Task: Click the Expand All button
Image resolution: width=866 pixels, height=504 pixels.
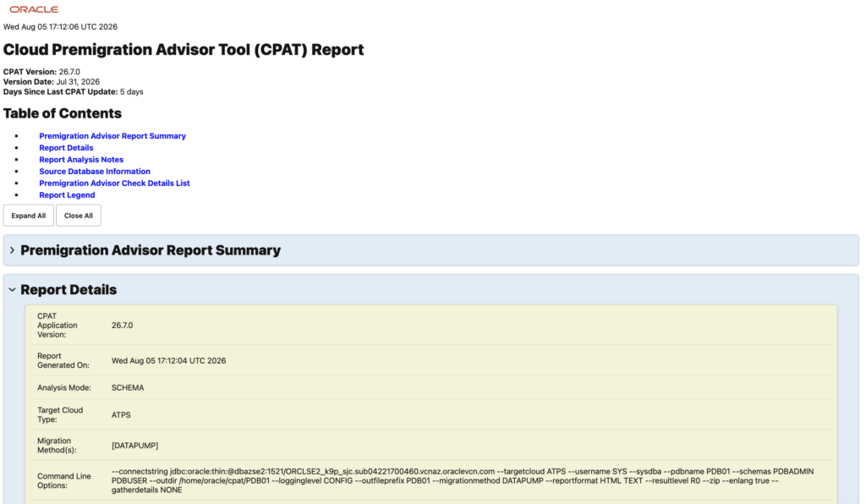Action: coord(29,216)
